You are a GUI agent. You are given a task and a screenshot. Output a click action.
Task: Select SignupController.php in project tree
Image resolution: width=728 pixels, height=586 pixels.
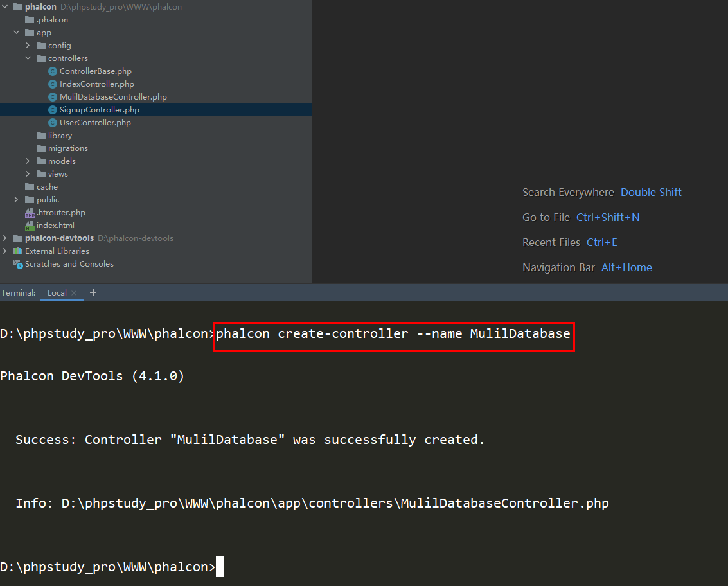coord(100,110)
